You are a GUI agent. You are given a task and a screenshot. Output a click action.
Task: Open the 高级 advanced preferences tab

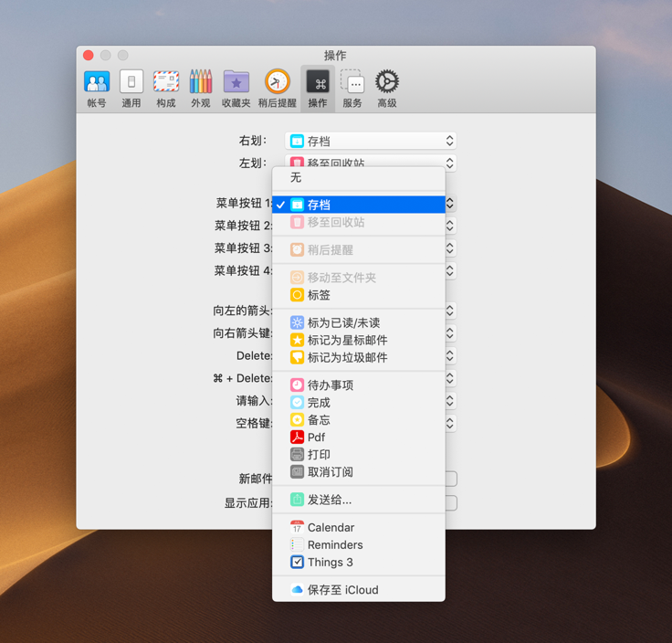(x=387, y=89)
